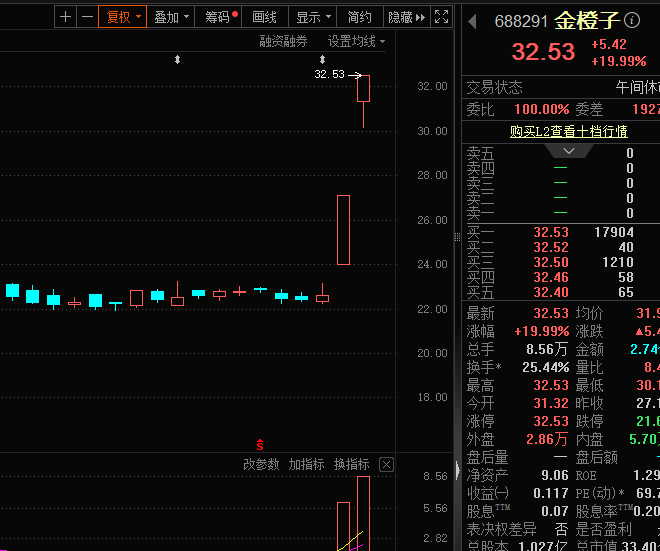Go to previous stock with left arrow
The image size is (660, 551).
(x=472, y=21)
